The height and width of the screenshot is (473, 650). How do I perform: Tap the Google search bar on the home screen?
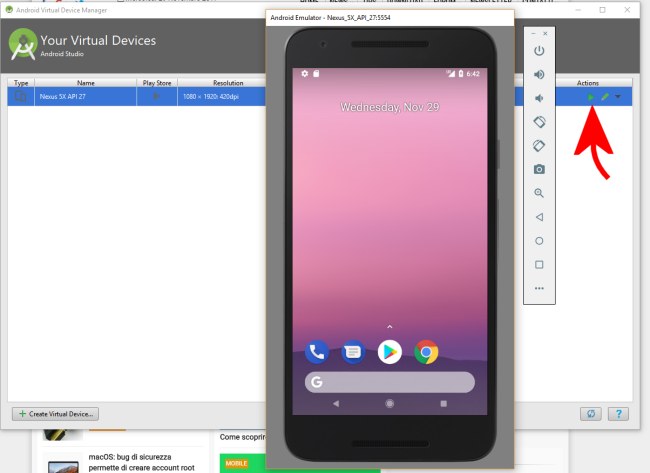coord(390,382)
